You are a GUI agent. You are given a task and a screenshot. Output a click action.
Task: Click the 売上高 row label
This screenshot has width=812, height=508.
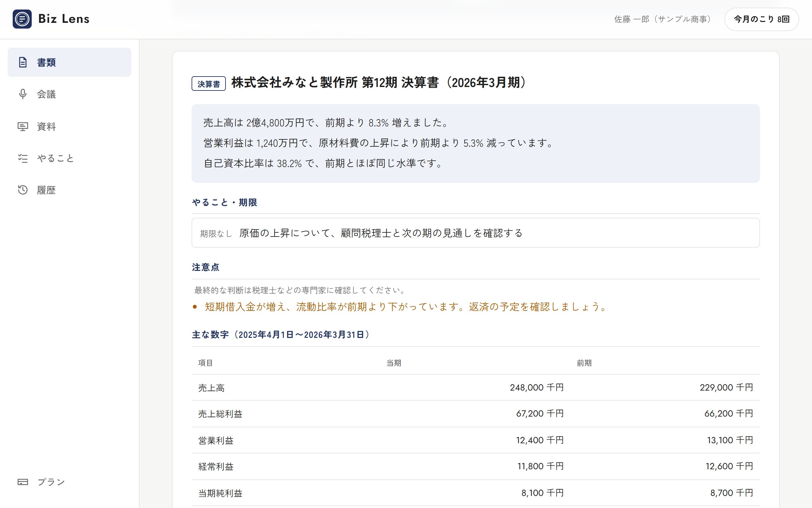tap(211, 388)
